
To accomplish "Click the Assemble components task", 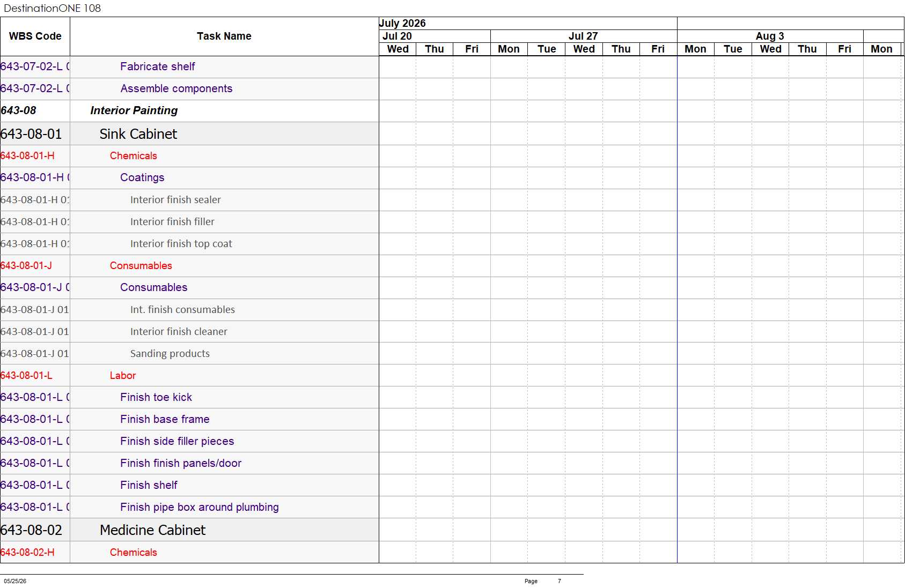I will click(x=176, y=88).
